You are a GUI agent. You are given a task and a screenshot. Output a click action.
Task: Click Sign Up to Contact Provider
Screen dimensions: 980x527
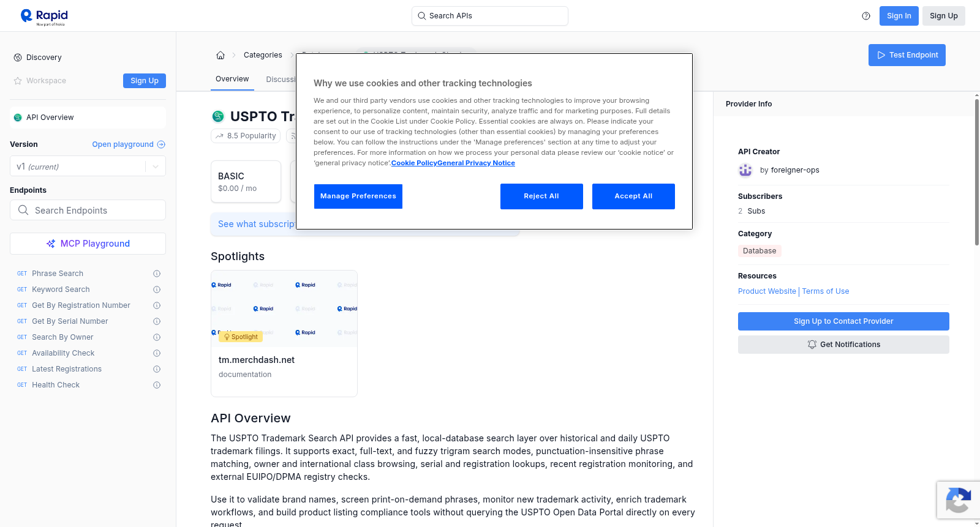click(x=843, y=321)
